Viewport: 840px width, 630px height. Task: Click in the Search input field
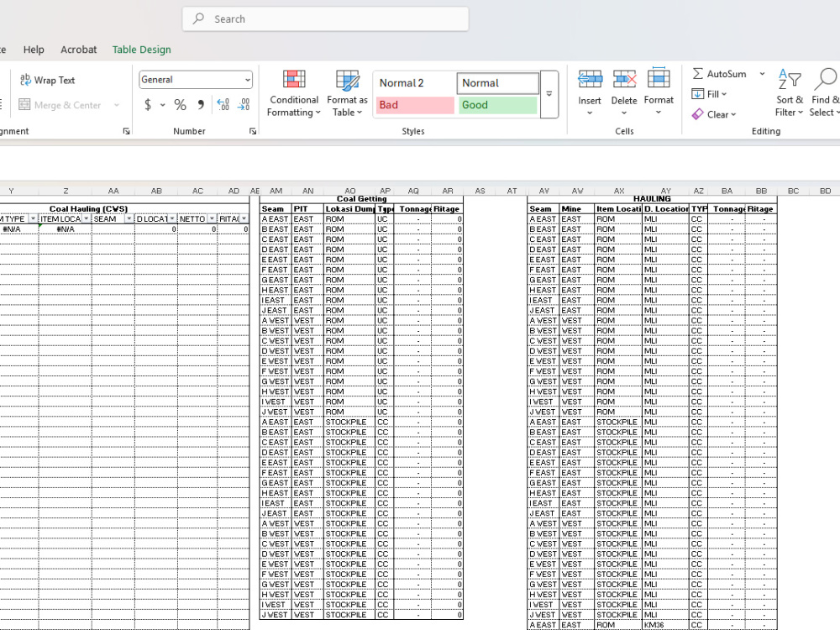click(325, 18)
